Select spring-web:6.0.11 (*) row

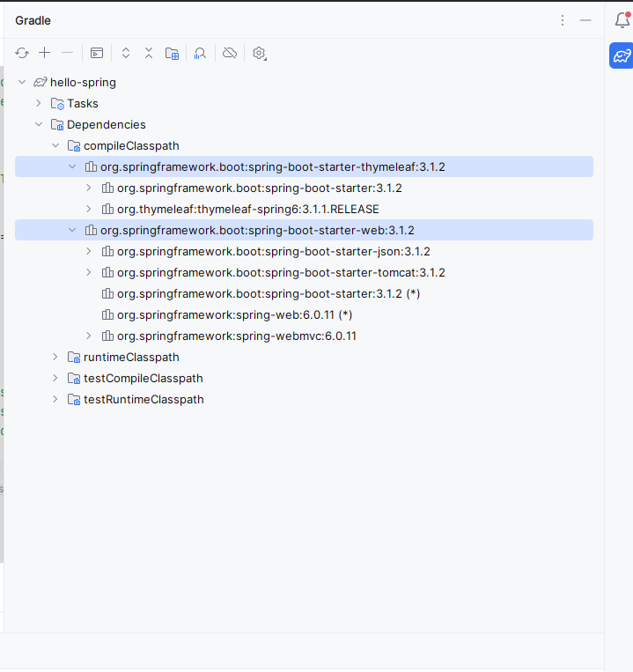coord(304,315)
